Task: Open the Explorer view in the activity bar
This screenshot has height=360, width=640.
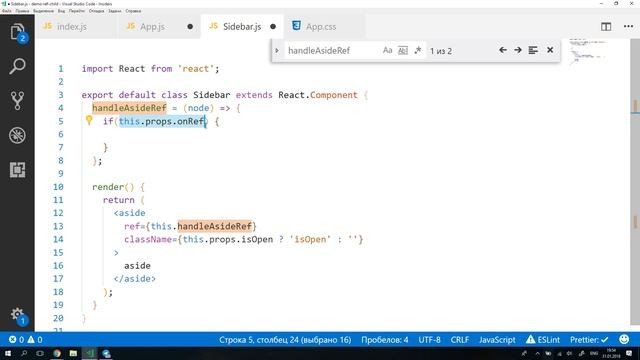Action: tap(17, 32)
